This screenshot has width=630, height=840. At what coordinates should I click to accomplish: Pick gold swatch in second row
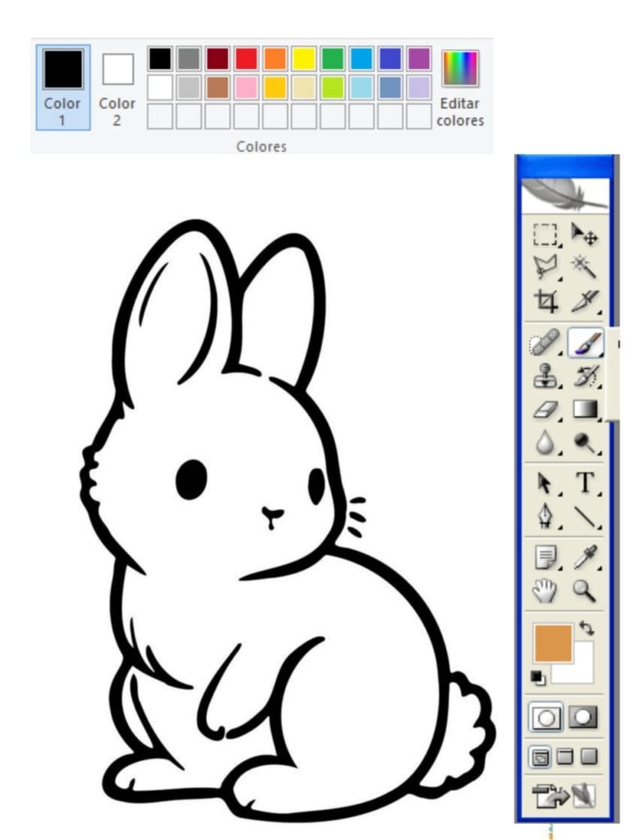coord(275,87)
